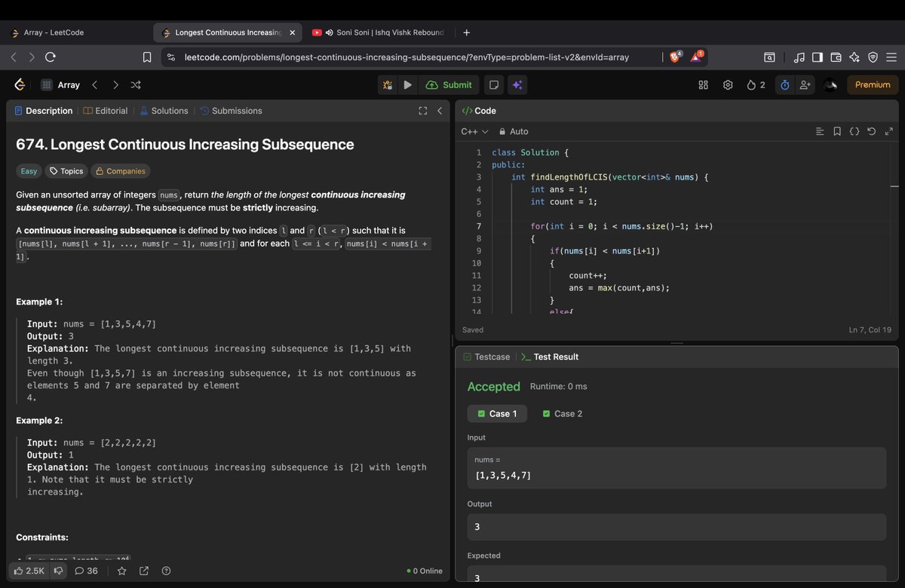Expand the Topics tag
Viewport: 905px width, 588px height.
(x=66, y=171)
